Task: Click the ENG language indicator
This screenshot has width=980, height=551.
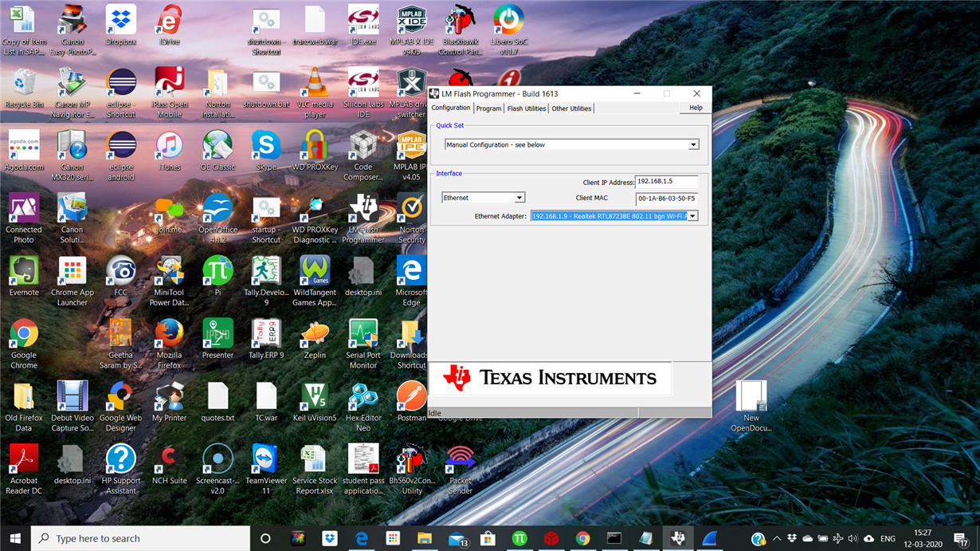Action: 888,539
